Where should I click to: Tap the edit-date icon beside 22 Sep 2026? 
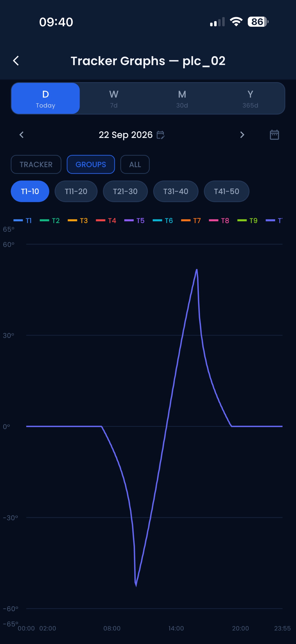[x=161, y=135]
